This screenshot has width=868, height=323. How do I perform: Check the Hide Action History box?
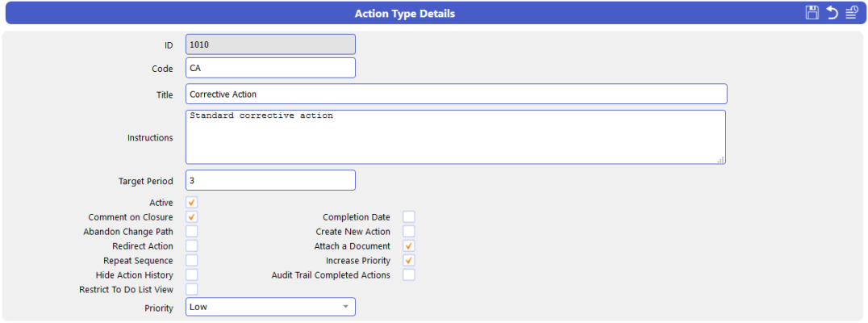[191, 275]
